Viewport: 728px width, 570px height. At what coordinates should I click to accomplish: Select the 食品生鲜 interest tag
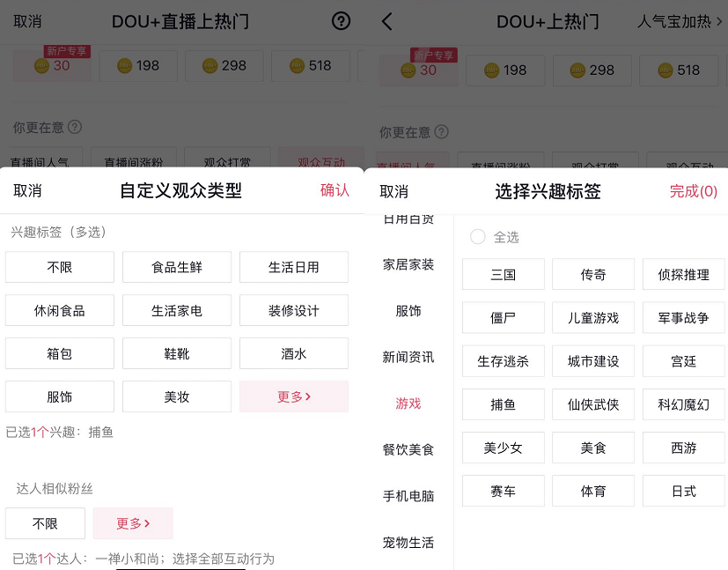(x=177, y=267)
